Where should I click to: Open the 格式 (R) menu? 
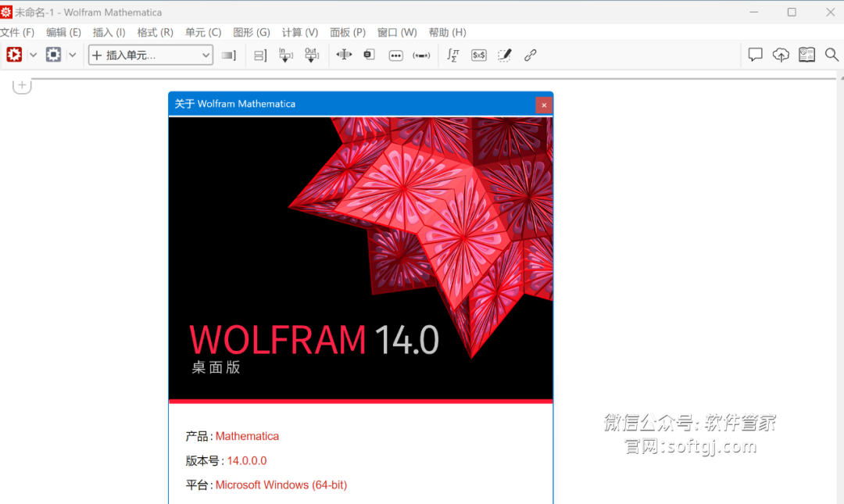pos(155,32)
